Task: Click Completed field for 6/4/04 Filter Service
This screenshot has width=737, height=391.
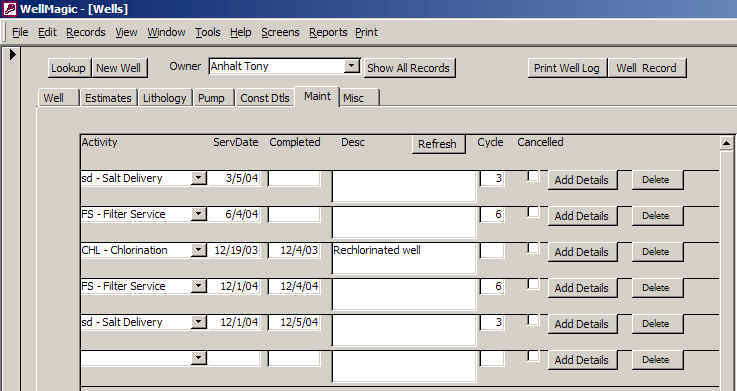Action: click(295, 215)
